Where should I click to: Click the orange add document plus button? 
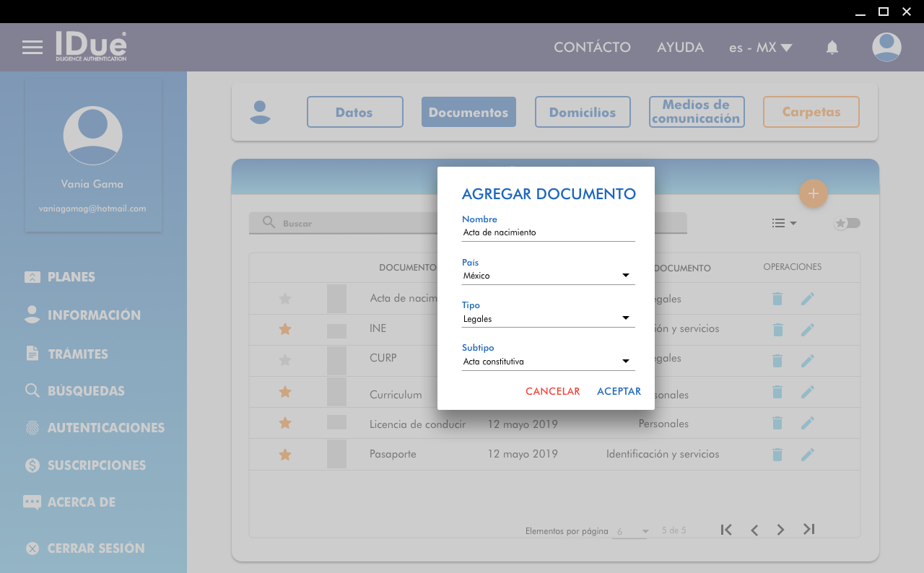(x=813, y=193)
